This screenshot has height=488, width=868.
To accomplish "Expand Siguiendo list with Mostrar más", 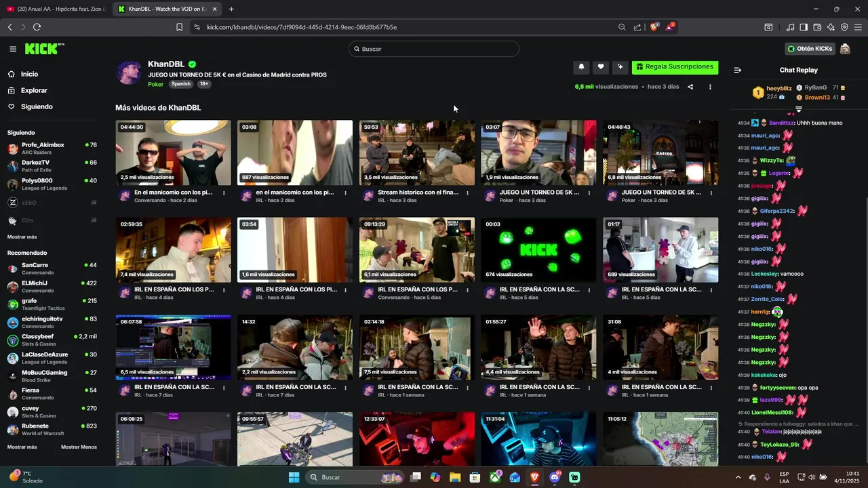I will [x=22, y=237].
